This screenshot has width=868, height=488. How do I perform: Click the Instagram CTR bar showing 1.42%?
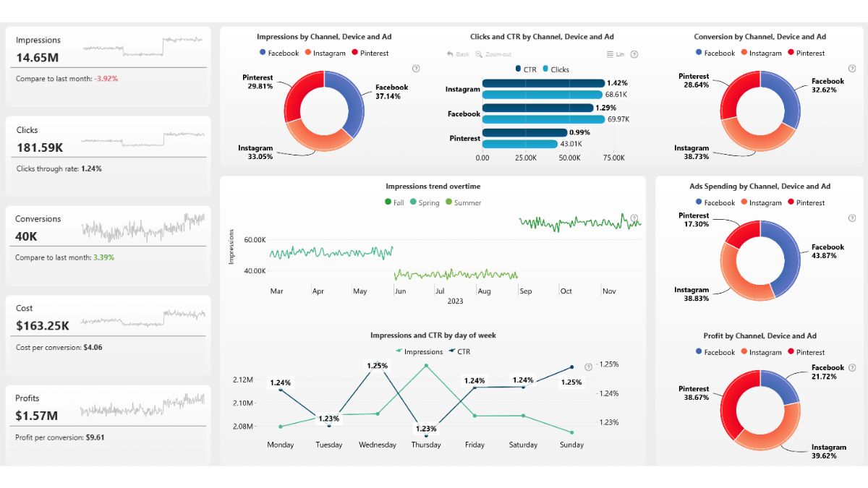pos(543,83)
